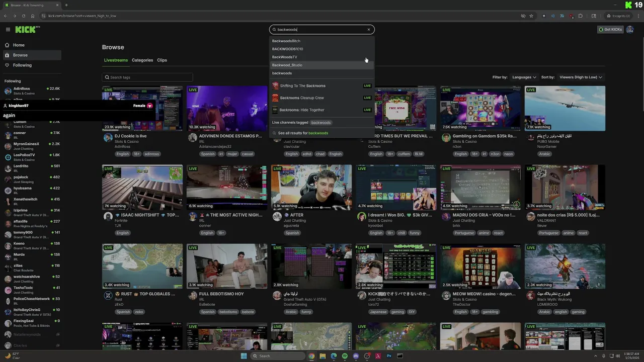
Task: Open Xenathewitch in Following list
Action: point(32,202)
